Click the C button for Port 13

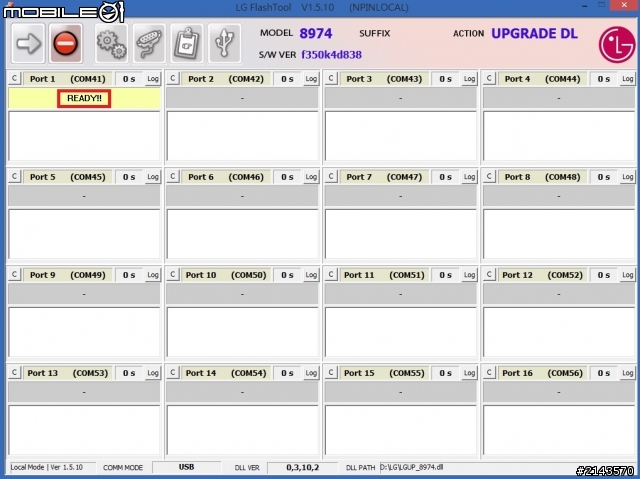pos(14,372)
